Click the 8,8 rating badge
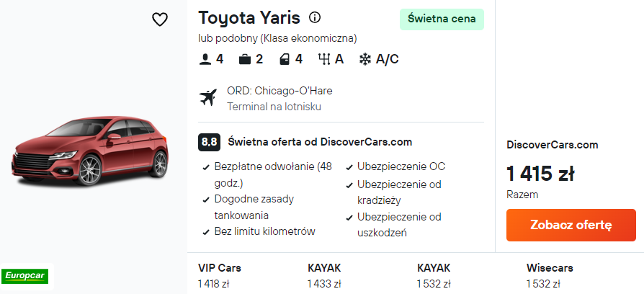644x294 pixels. [x=209, y=142]
